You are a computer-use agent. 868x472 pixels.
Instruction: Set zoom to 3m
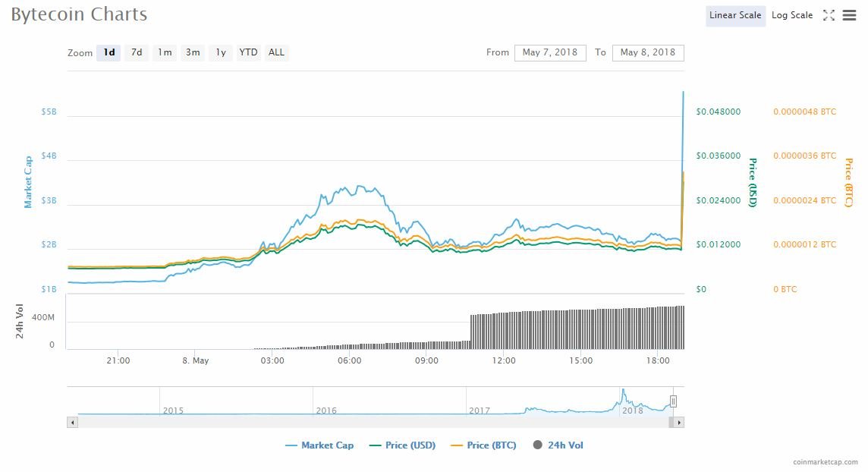[x=193, y=52]
